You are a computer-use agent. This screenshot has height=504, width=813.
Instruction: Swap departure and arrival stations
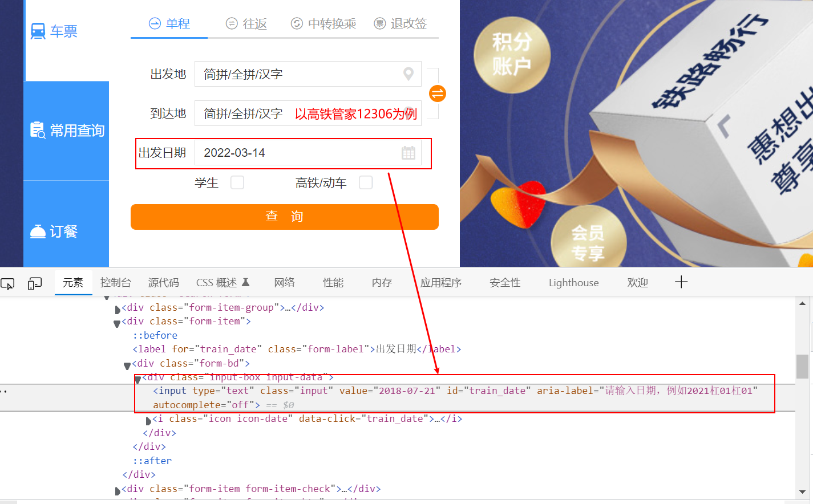point(437,94)
